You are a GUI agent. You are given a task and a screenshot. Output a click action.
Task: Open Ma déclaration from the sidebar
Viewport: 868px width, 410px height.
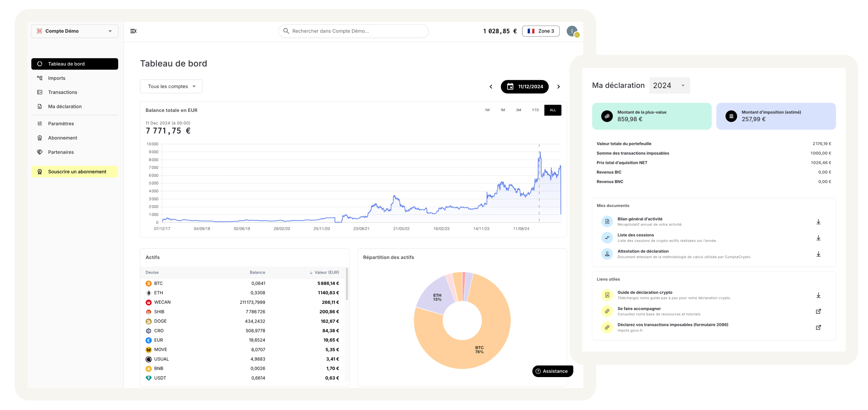pyautogui.click(x=65, y=106)
